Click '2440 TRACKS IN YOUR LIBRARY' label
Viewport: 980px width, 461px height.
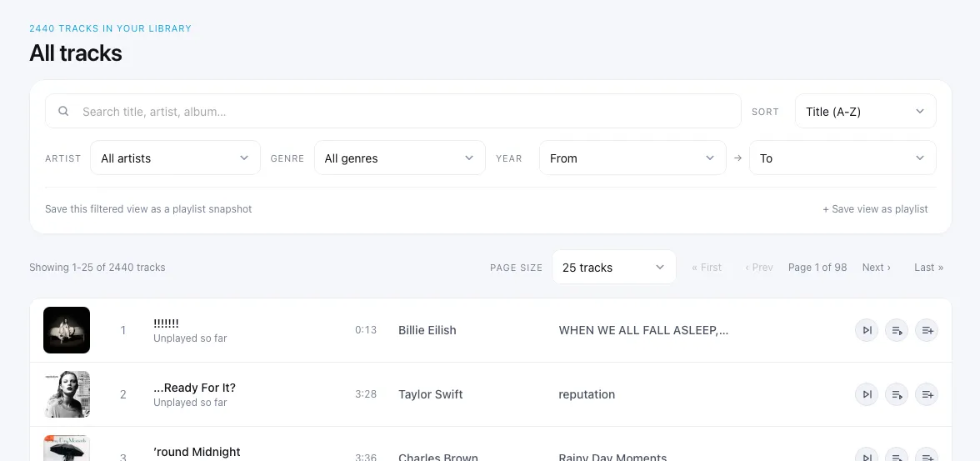click(x=111, y=28)
